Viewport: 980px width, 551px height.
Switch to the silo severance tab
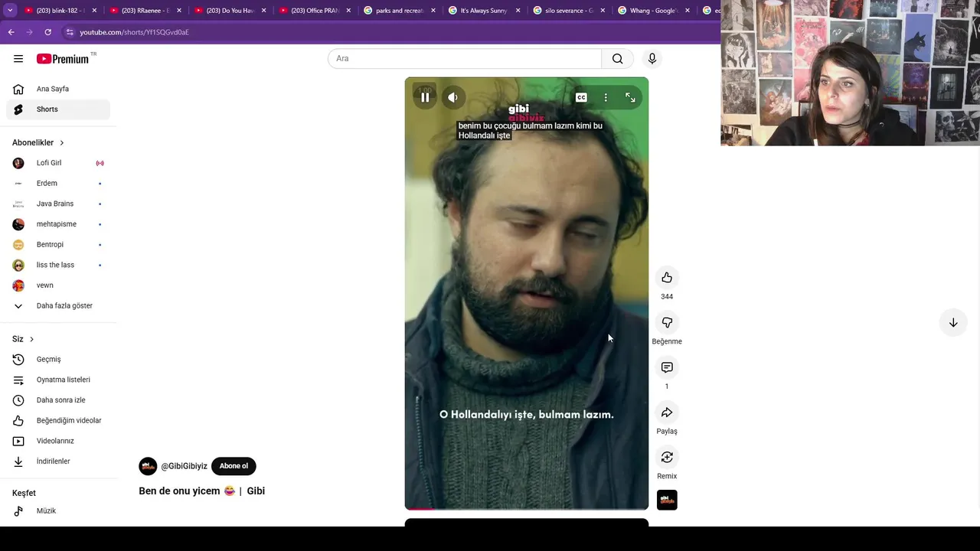pyautogui.click(x=569, y=11)
